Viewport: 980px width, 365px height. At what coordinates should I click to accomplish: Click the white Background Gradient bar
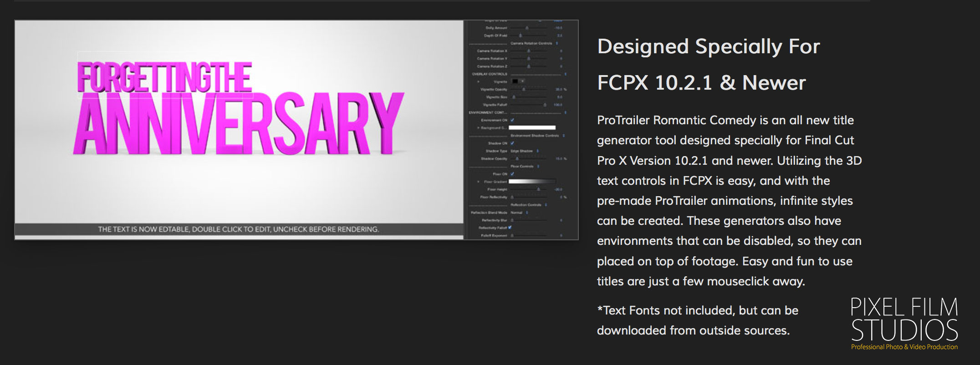point(532,128)
